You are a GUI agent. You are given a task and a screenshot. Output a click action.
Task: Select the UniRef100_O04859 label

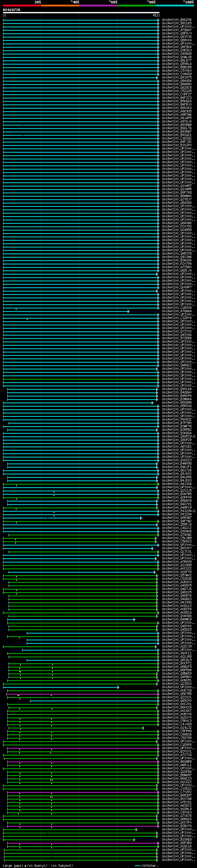pos(177,230)
